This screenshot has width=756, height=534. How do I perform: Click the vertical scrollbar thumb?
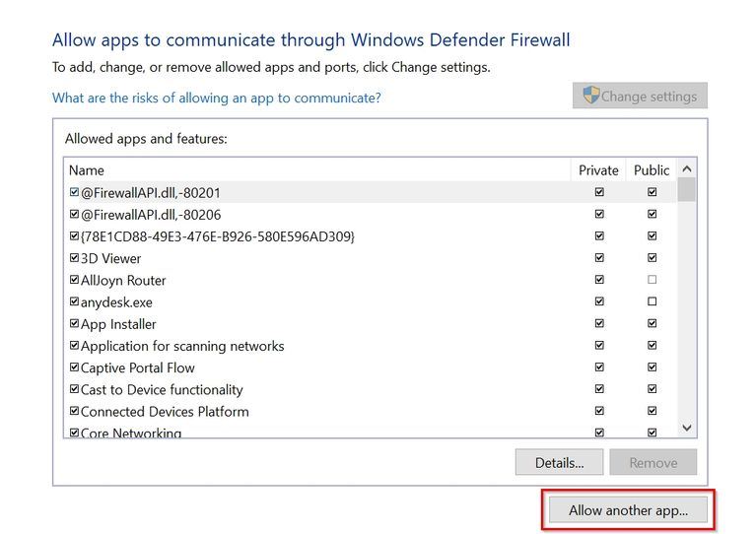(687, 189)
